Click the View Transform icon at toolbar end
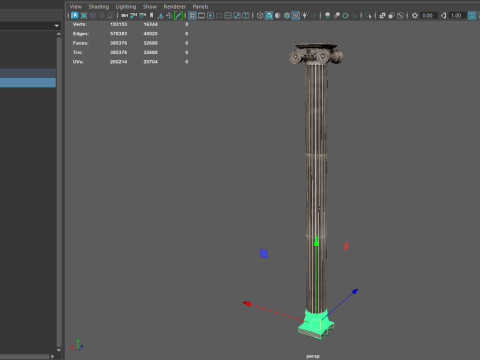 click(472, 15)
